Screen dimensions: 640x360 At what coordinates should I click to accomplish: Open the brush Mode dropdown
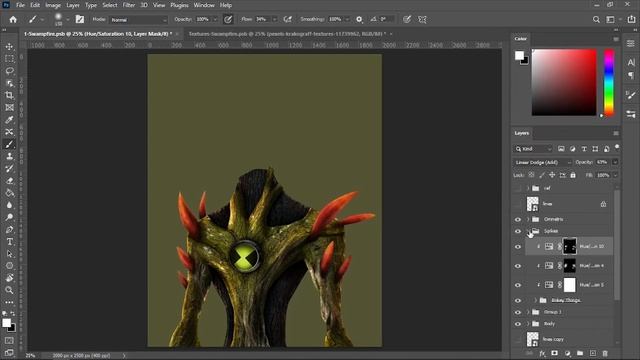pyautogui.click(x=138, y=20)
